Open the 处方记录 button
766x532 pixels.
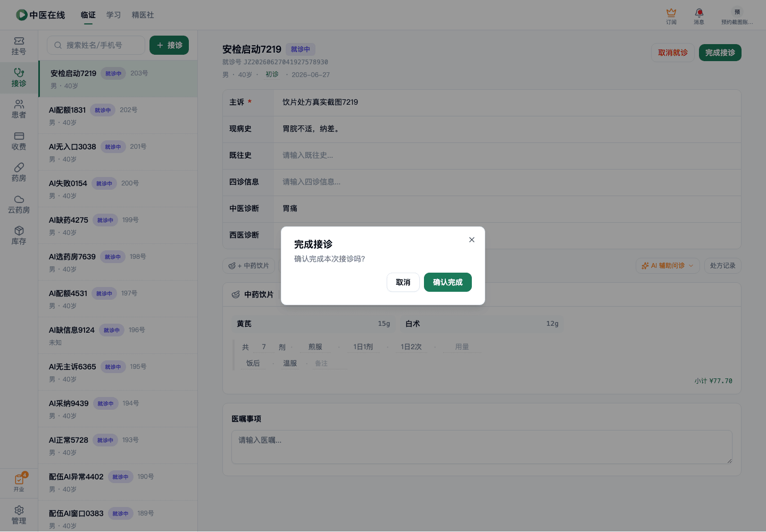(722, 266)
